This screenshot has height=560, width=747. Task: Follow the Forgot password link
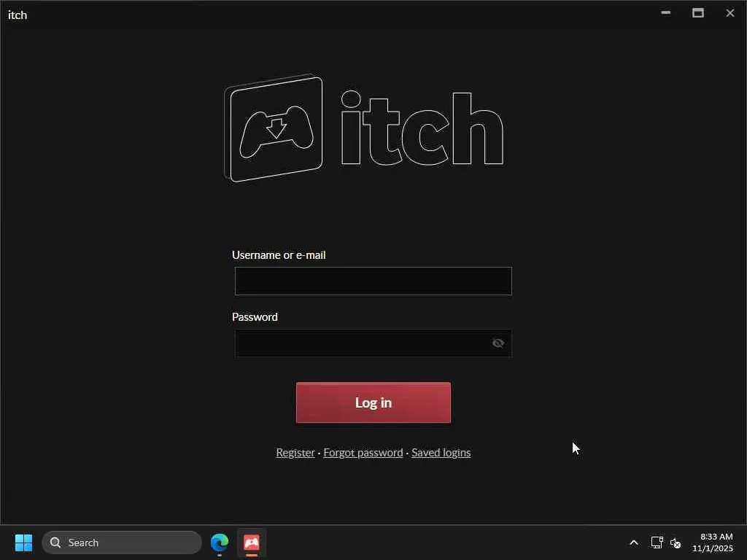pyautogui.click(x=363, y=452)
